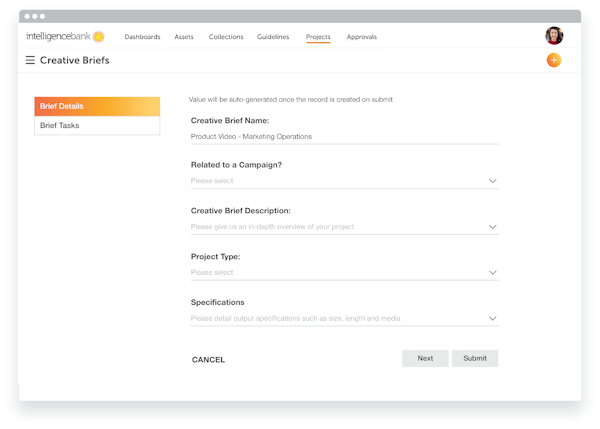
Task: Expand the Creative Brief Description chevron
Action: tap(492, 227)
